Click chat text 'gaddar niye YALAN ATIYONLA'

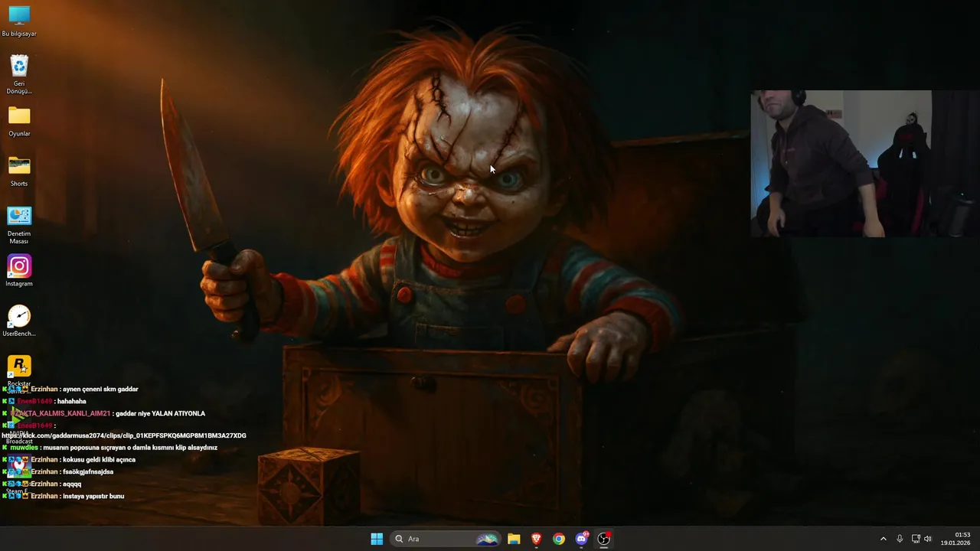[160, 413]
